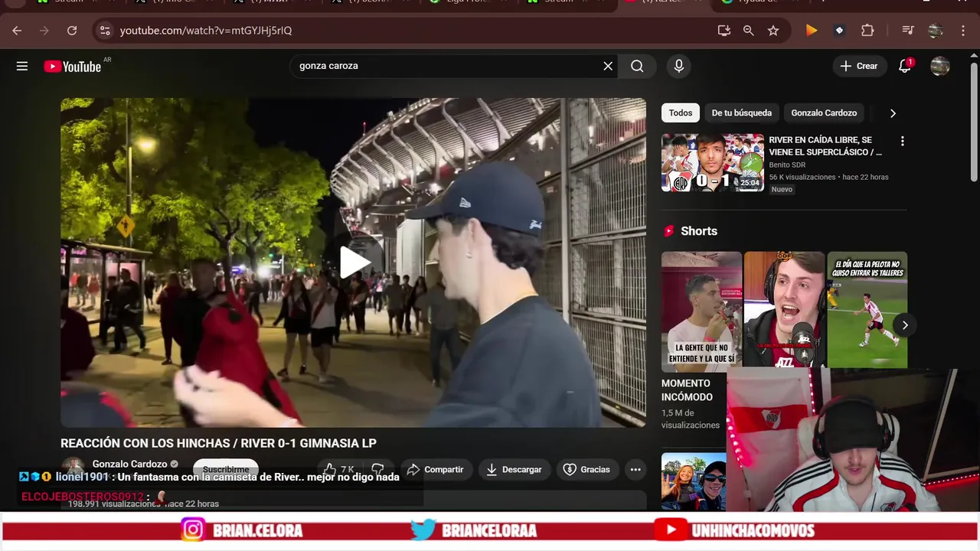The height and width of the screenshot is (551, 980).
Task: Click Descargar download button
Action: [x=514, y=469]
